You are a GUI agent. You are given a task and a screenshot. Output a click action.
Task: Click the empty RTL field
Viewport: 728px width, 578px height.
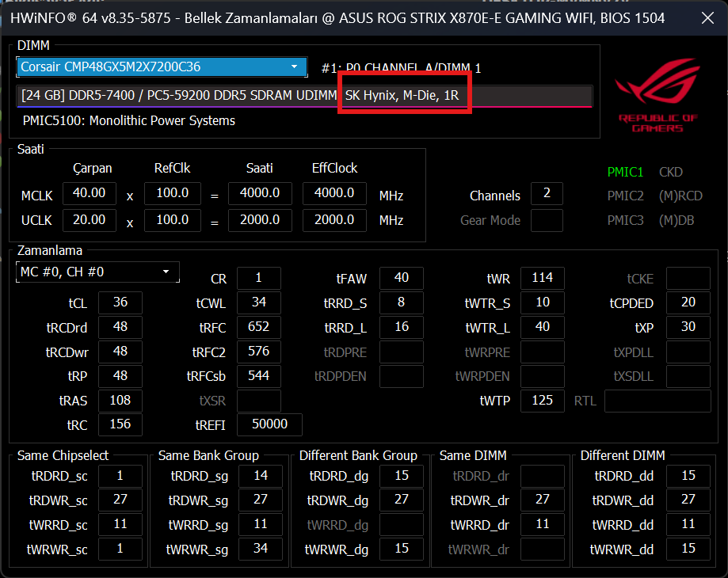point(657,401)
